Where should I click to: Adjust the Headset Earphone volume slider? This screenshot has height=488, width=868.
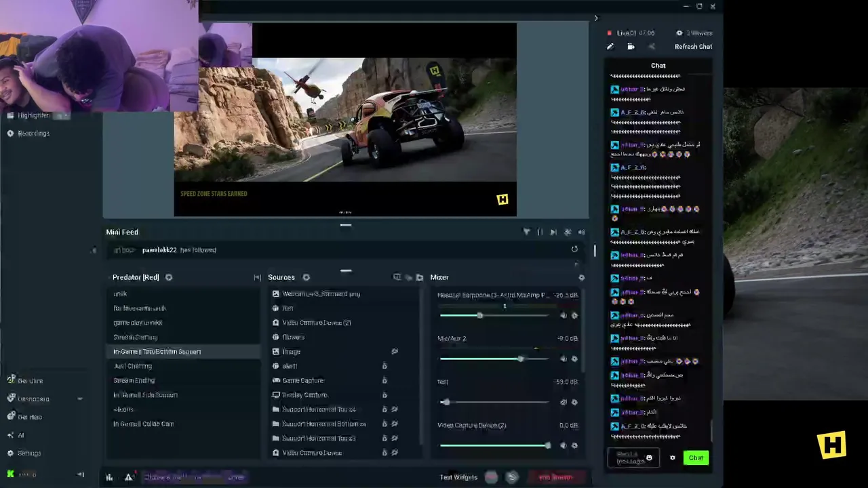(494, 315)
